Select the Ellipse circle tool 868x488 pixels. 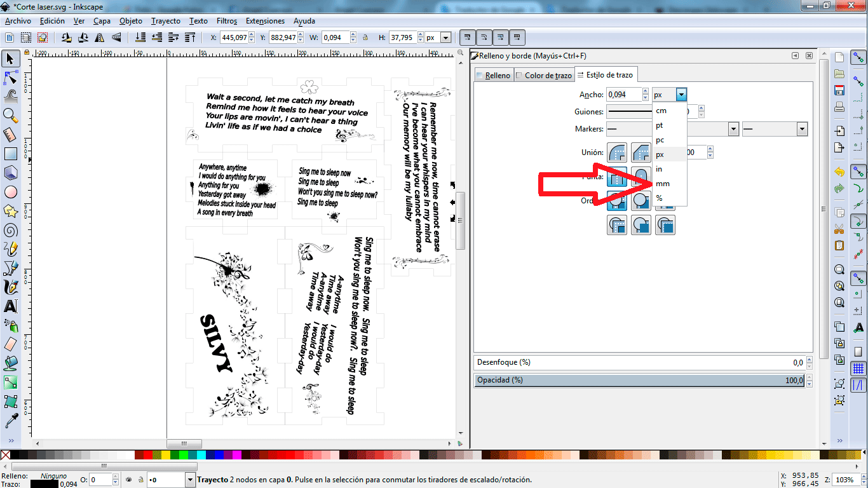click(10, 192)
